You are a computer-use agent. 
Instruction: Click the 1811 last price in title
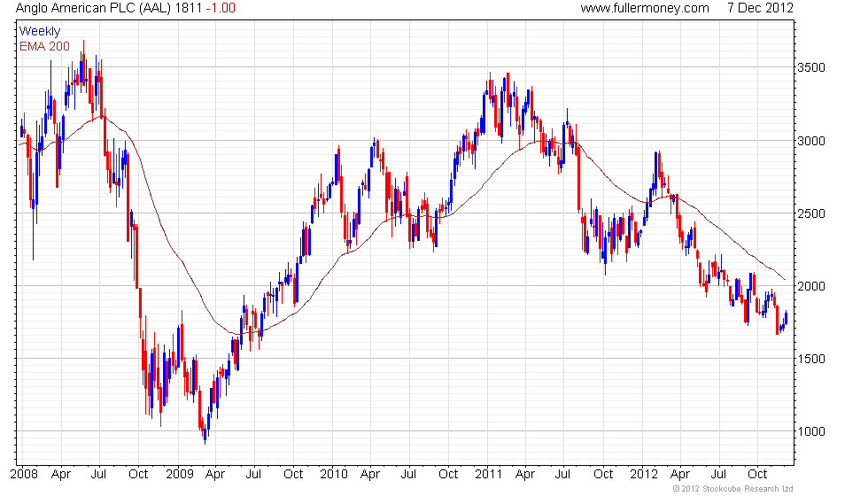pos(188,8)
